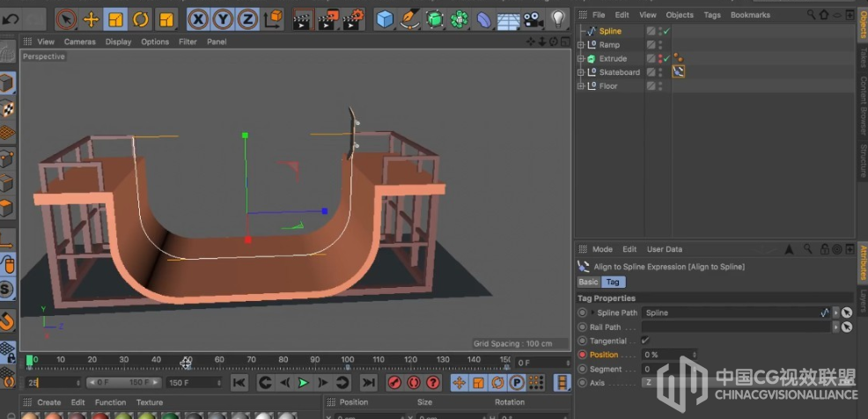Open viewport View menu
This screenshot has width=868, height=419.
(x=46, y=41)
